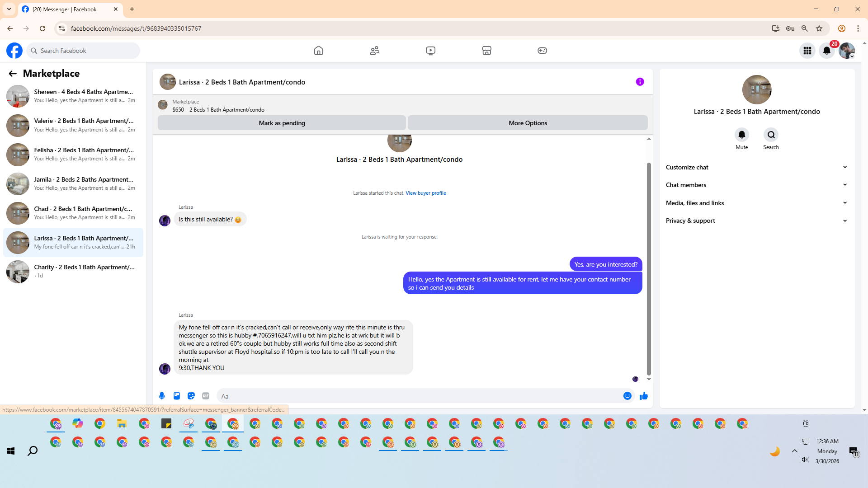This screenshot has width=868, height=488.
Task: Open the Friends icon in top navigation
Action: 375,51
